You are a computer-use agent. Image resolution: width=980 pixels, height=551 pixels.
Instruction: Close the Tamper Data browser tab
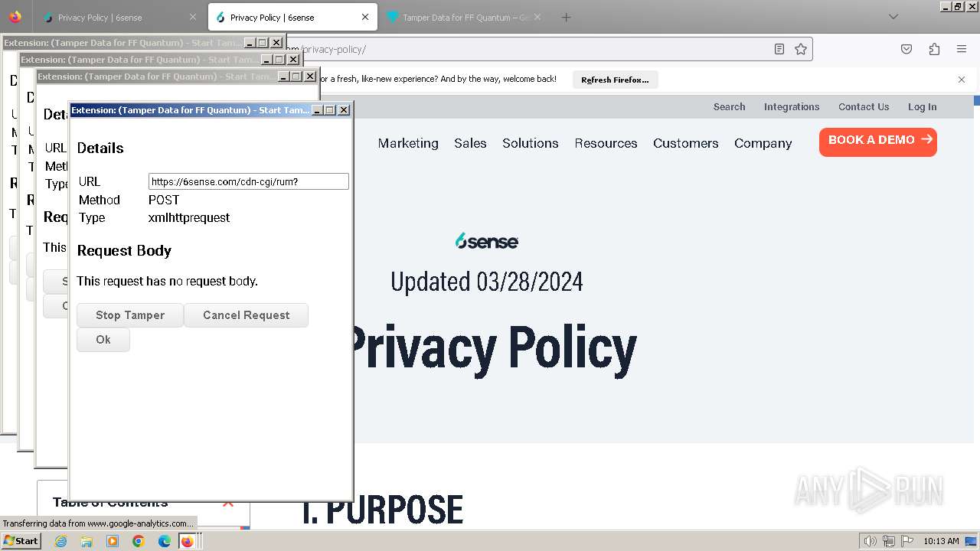pyautogui.click(x=537, y=17)
